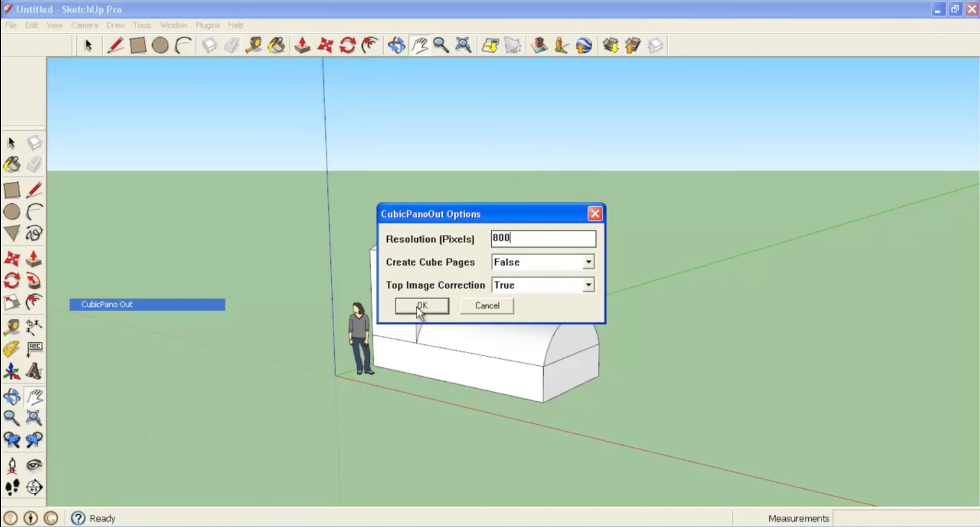This screenshot has width=980, height=527.
Task: Choose the Follow Me tool
Action: (x=34, y=281)
